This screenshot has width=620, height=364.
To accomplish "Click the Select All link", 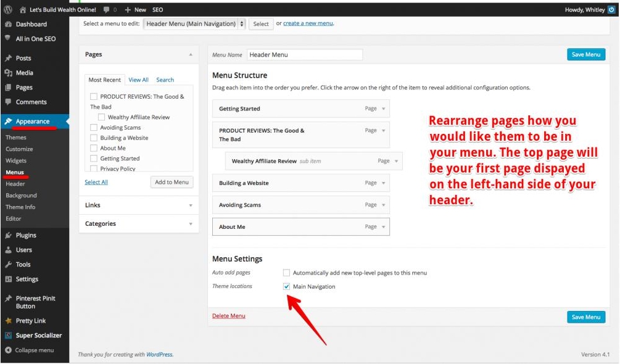I will [x=96, y=182].
